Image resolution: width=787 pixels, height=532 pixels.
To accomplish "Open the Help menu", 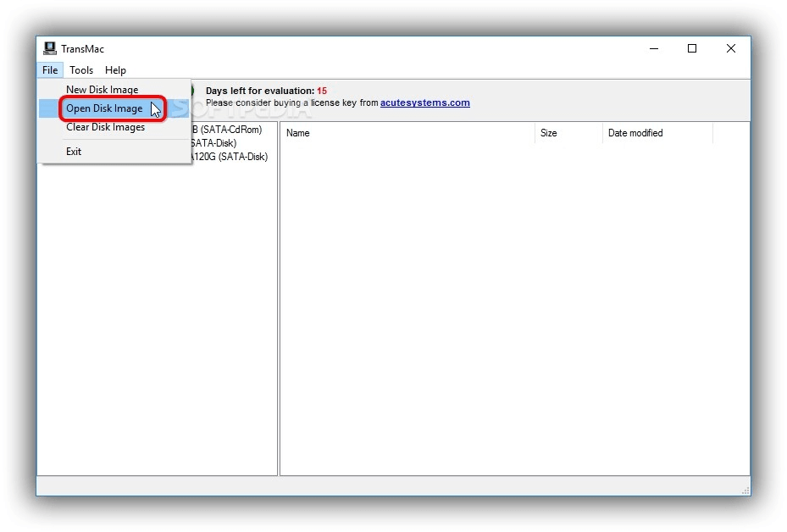I will 115,70.
